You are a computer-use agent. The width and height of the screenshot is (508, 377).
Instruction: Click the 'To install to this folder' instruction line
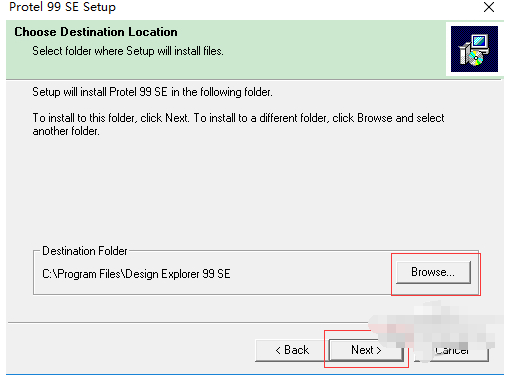point(238,118)
